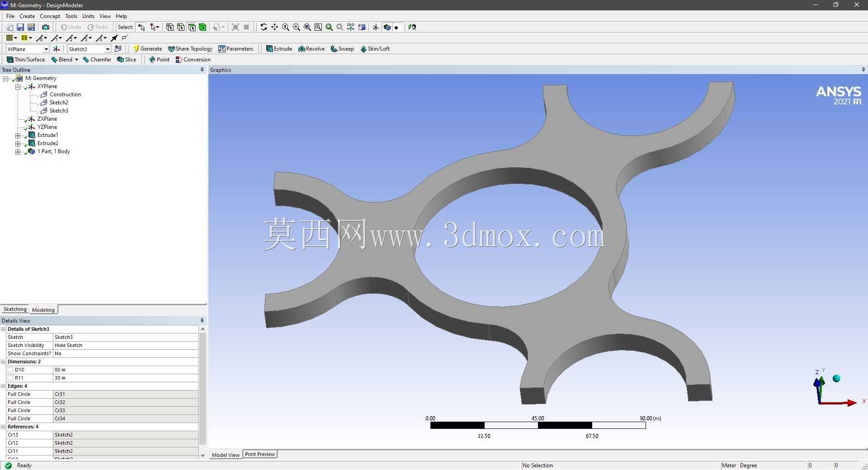Click the Generate button
Screen dimensions: 868x470
tap(147, 49)
